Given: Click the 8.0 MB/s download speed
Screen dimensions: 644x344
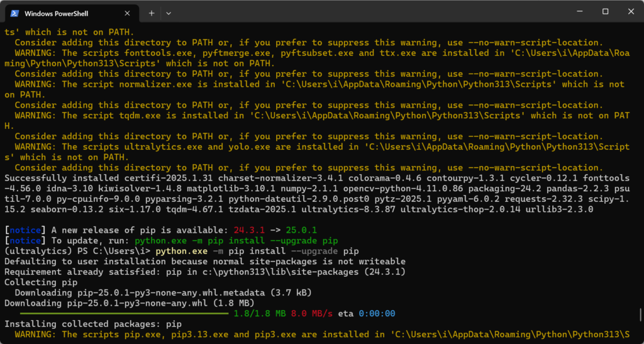Looking at the screenshot, I should pos(312,313).
